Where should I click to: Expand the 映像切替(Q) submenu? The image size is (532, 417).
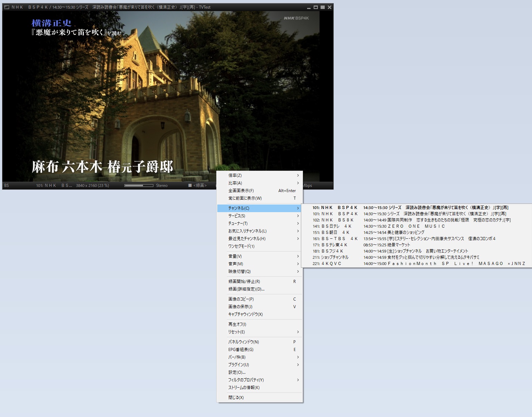(259, 272)
